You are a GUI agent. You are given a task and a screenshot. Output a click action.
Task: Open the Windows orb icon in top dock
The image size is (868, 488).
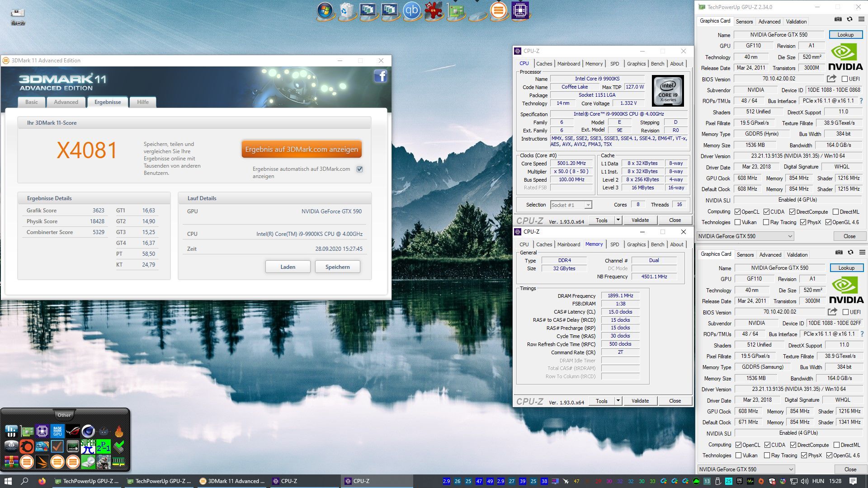point(325,10)
